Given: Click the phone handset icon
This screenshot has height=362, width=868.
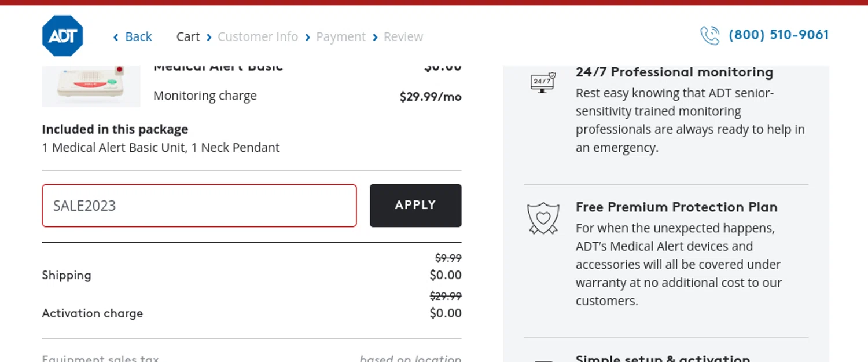Looking at the screenshot, I should [709, 35].
